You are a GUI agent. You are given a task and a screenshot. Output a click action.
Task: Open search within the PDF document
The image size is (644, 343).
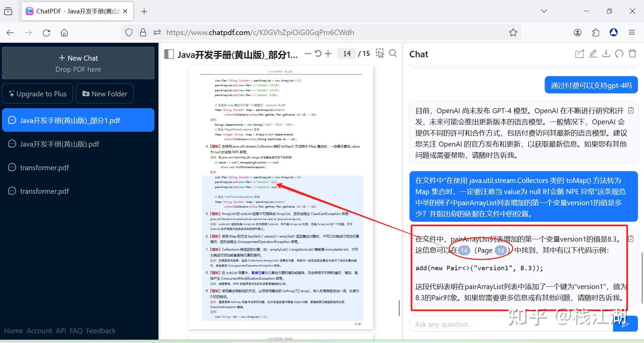(x=393, y=53)
